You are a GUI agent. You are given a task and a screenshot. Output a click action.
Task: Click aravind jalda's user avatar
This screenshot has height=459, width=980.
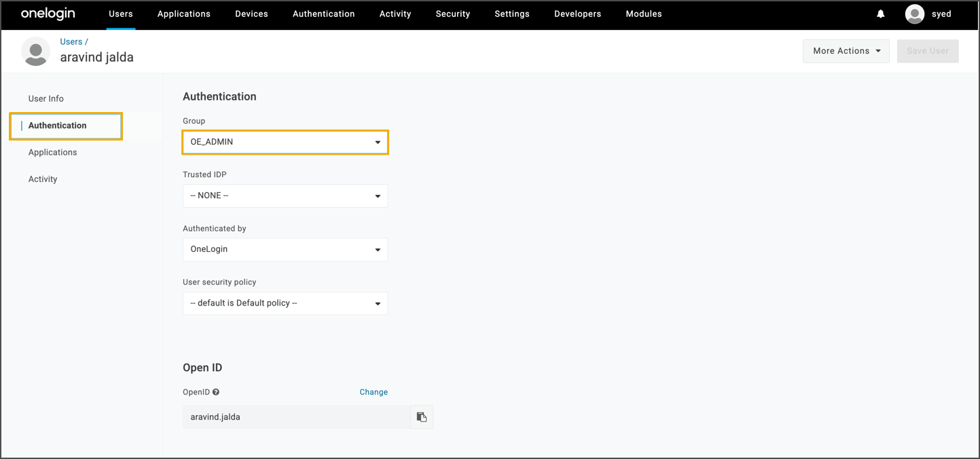pyautogui.click(x=36, y=52)
